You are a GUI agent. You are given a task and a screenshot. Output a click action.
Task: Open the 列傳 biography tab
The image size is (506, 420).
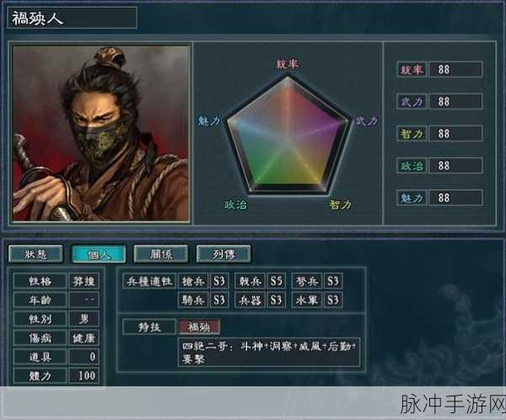pos(223,254)
